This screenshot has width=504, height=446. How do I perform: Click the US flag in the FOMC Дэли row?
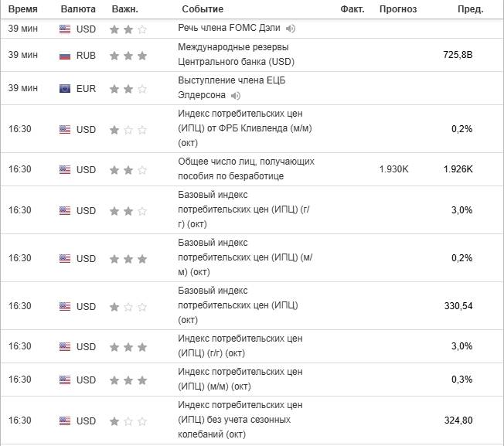(x=65, y=29)
